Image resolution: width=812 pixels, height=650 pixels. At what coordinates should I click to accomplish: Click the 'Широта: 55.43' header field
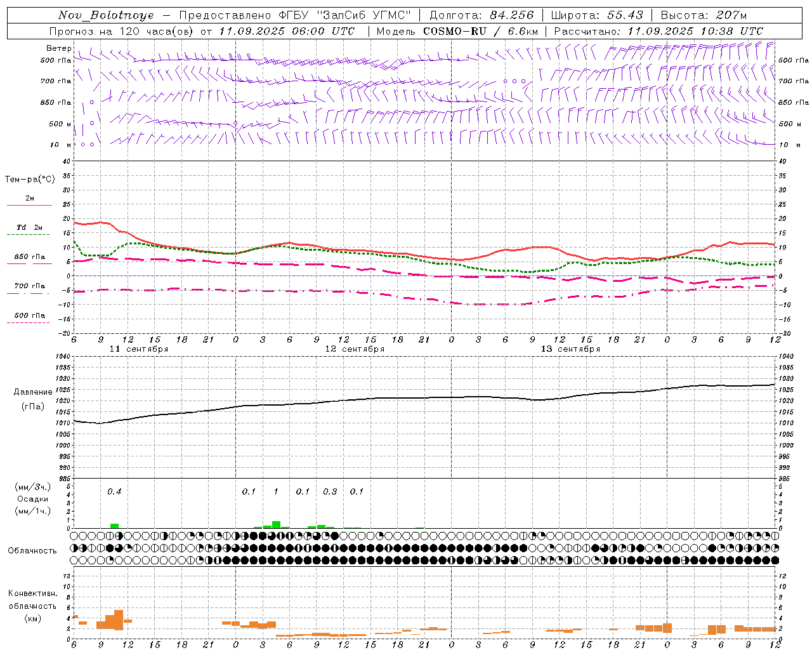tap(597, 15)
